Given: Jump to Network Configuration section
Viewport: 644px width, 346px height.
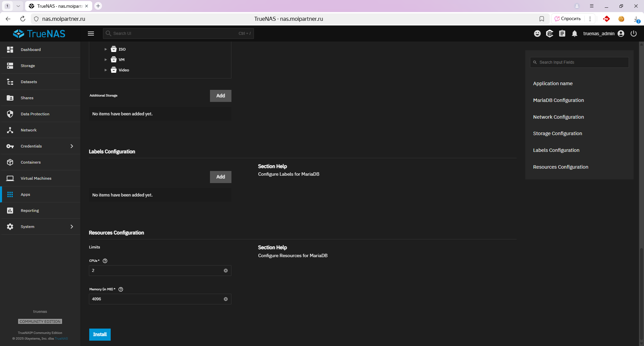Looking at the screenshot, I should pyautogui.click(x=558, y=117).
